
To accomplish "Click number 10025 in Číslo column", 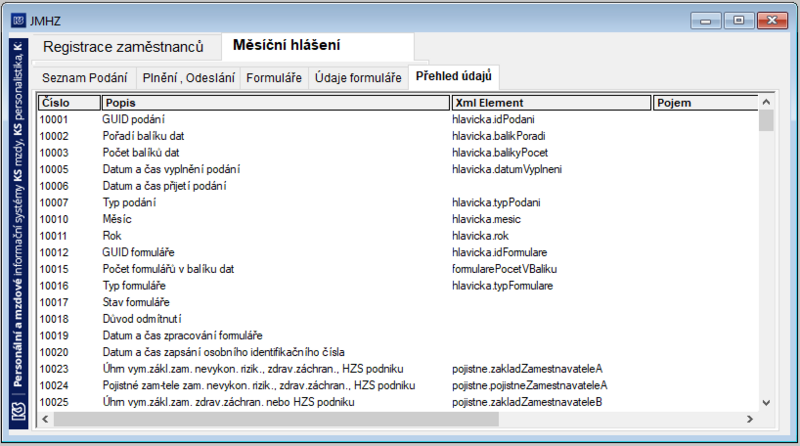I will coord(54,402).
